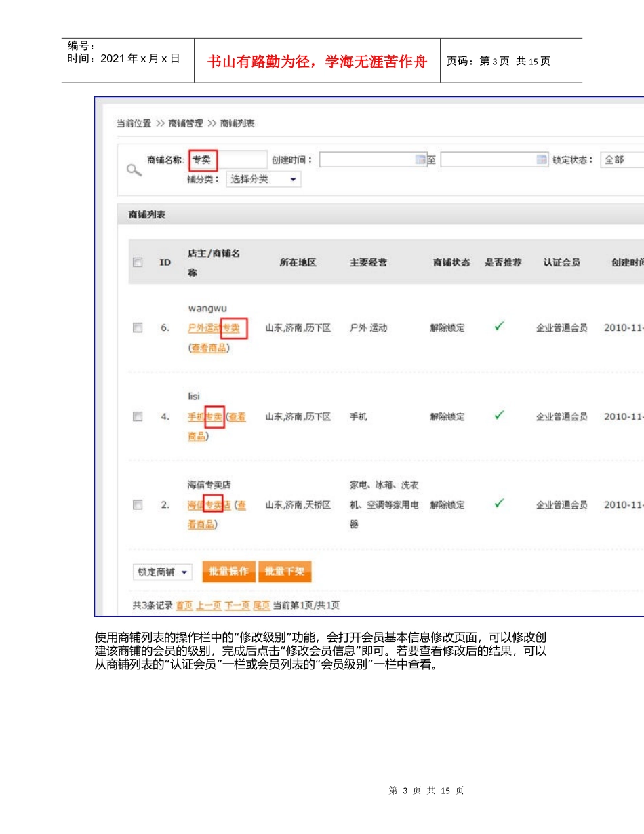Click 商铺管理 in the breadcrumb

click(186, 123)
